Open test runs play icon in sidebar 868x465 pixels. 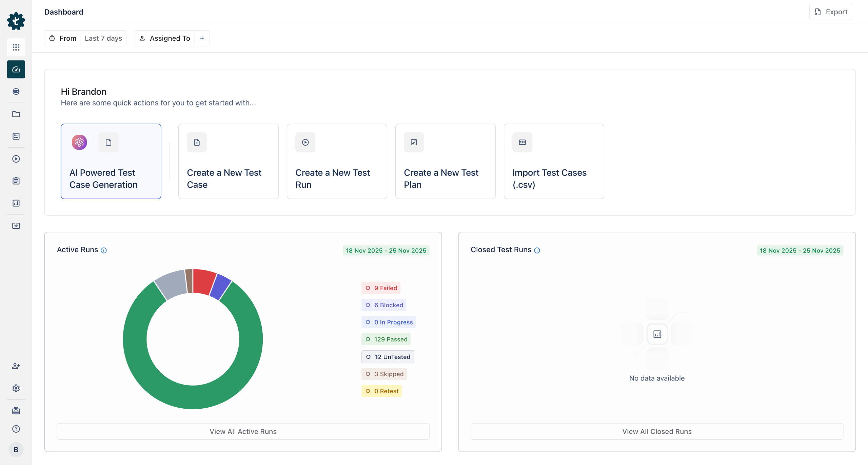pos(16,159)
